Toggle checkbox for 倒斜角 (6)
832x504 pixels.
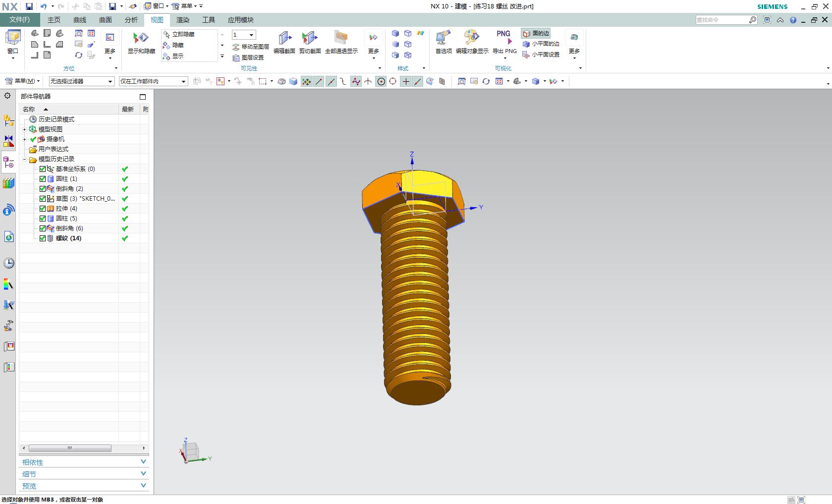tap(43, 228)
